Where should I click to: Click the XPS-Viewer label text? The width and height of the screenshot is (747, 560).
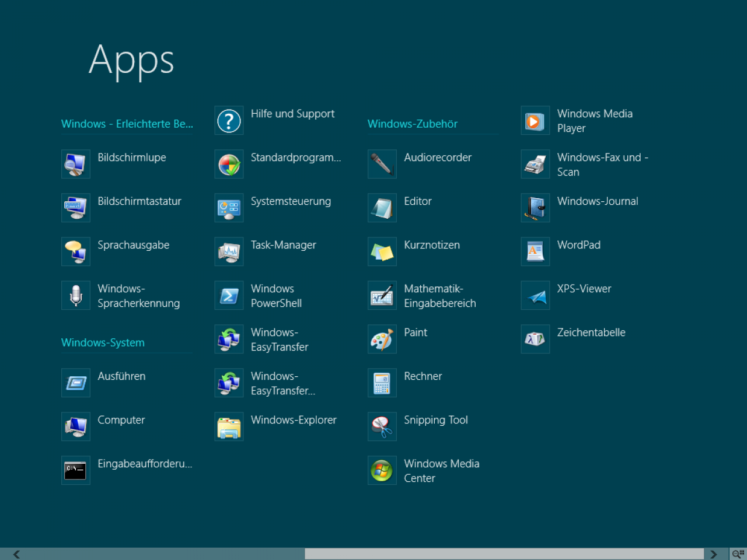click(x=584, y=289)
